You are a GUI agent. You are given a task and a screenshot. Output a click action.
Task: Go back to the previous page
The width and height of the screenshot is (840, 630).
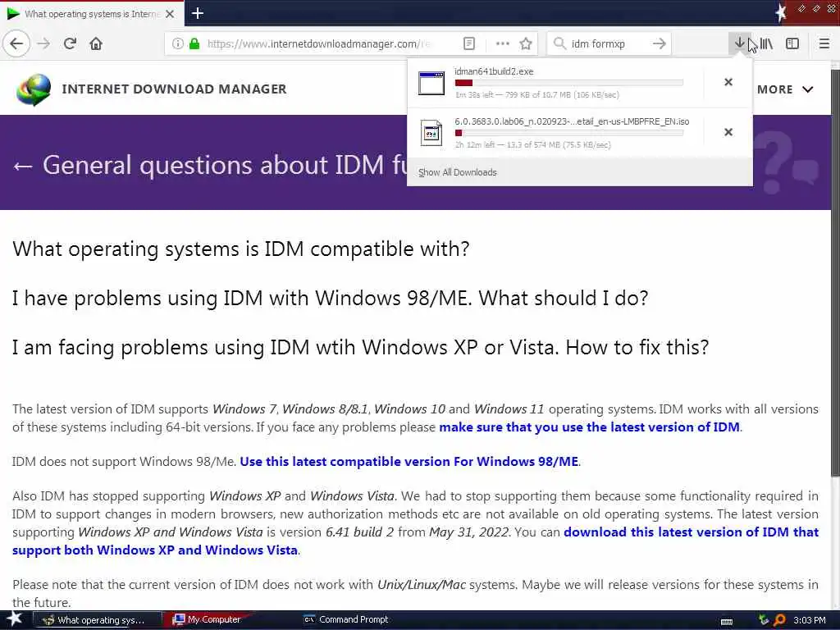(x=16, y=43)
